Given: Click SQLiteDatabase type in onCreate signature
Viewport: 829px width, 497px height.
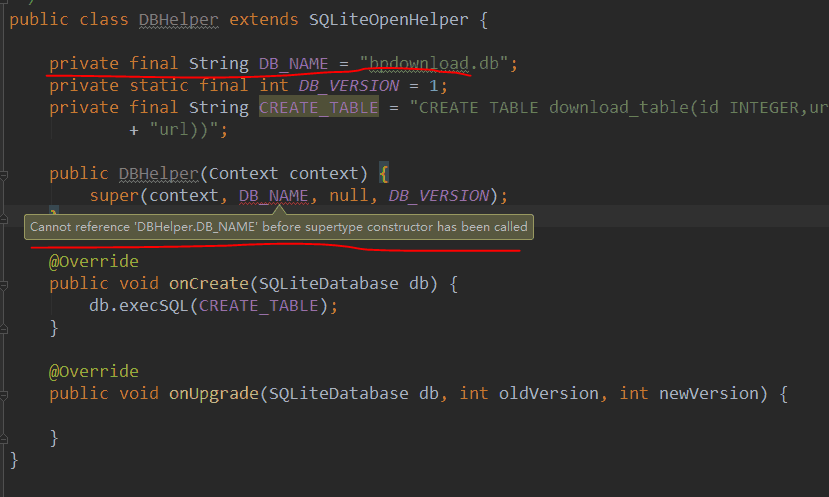Looking at the screenshot, I should 328,283.
